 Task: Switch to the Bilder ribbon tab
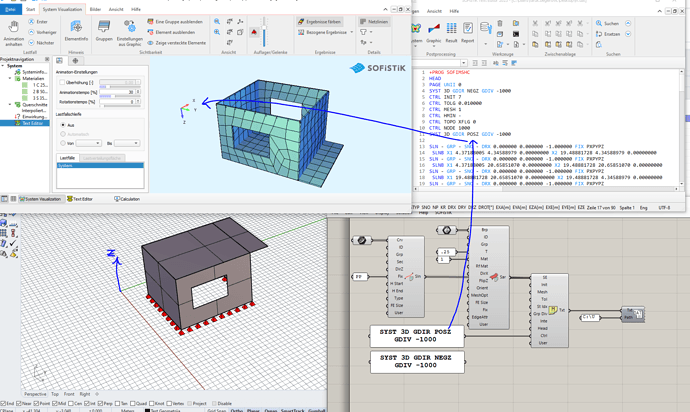point(95,9)
